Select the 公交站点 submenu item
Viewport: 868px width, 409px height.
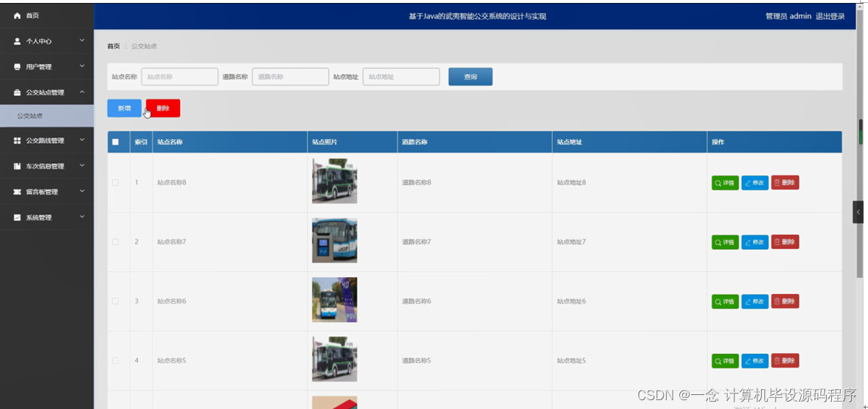[47, 116]
